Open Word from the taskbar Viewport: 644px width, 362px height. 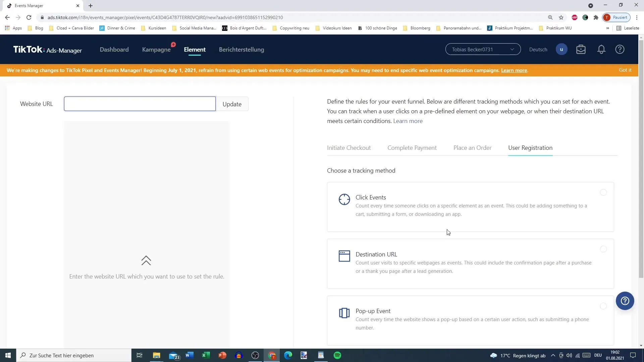(x=190, y=355)
